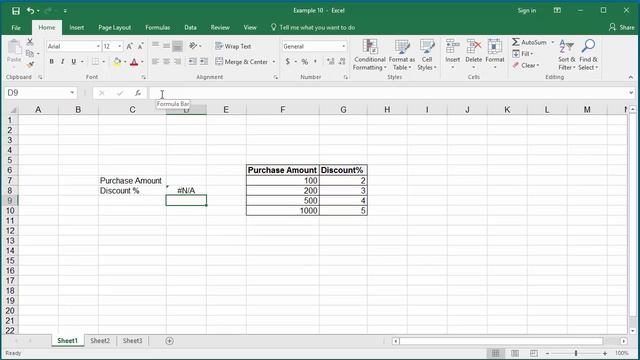
Task: Toggle Top Align vertical alignment
Action: click(155, 45)
